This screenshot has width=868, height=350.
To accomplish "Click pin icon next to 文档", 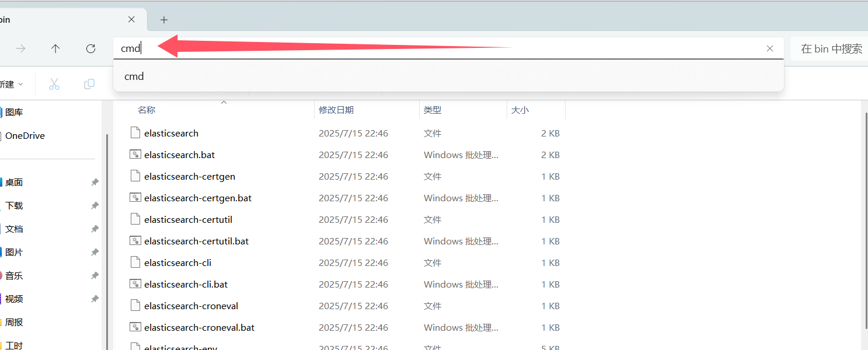I will (95, 229).
